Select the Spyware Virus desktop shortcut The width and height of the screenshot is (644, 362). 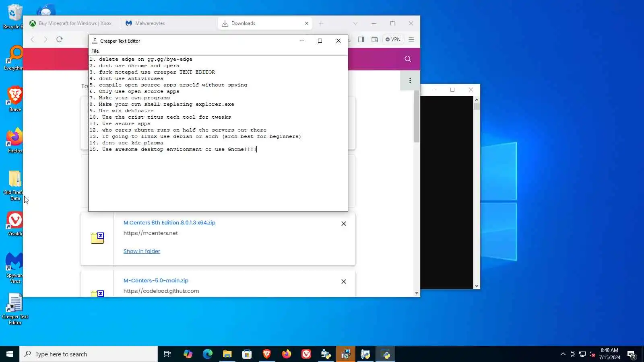(x=14, y=268)
